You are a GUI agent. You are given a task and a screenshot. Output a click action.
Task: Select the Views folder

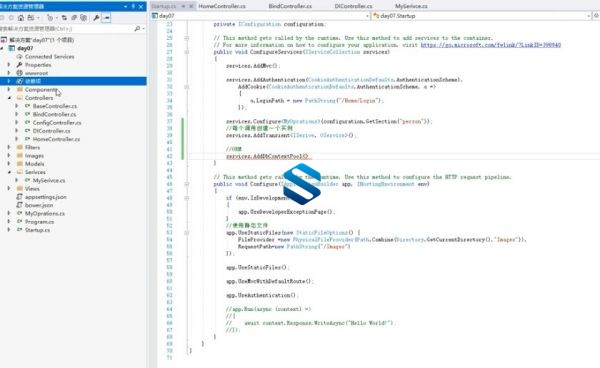coord(32,189)
